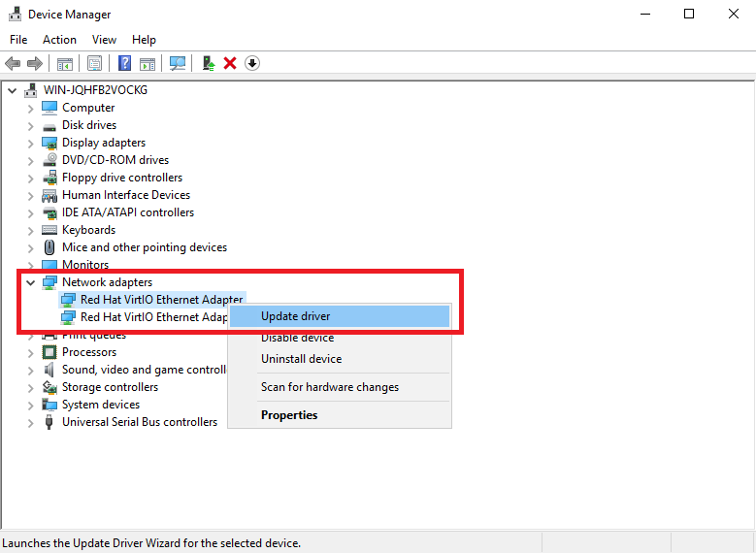Select the Processors label
The height and width of the screenshot is (553, 756).
pyautogui.click(x=89, y=352)
